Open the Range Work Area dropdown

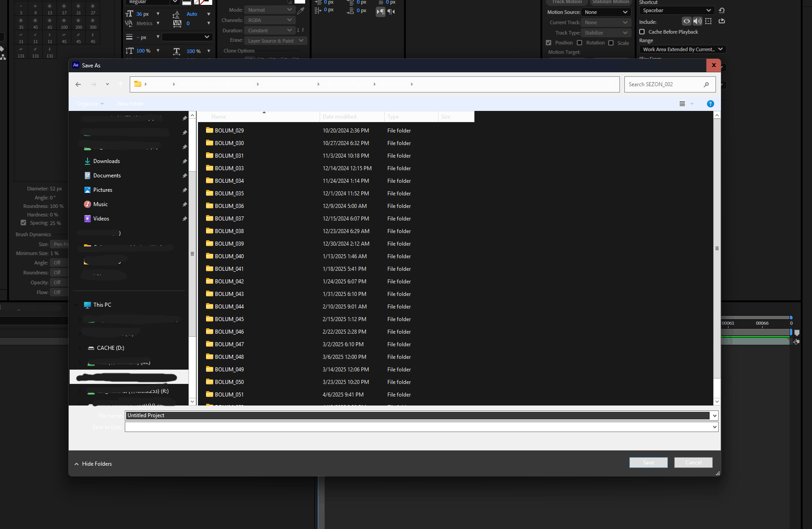tap(682, 49)
